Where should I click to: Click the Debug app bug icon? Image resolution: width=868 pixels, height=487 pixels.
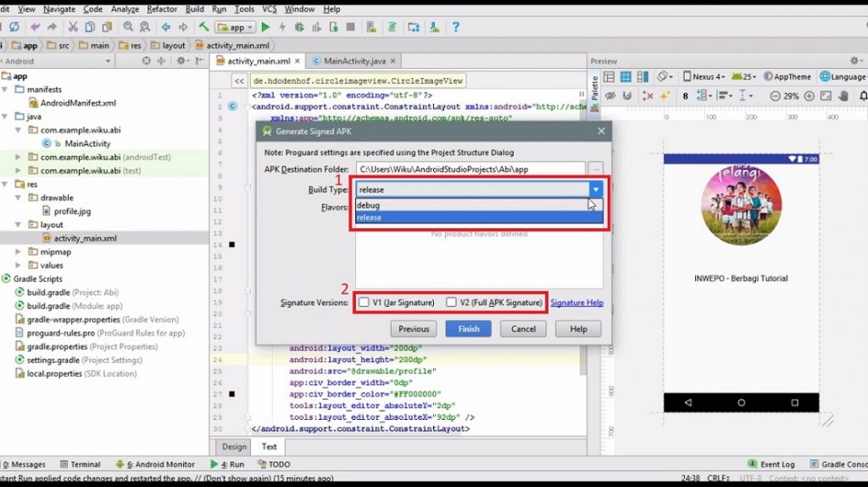point(298,27)
